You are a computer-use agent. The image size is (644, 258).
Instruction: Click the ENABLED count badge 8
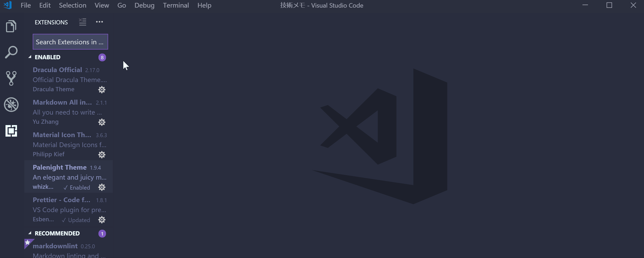point(102,57)
